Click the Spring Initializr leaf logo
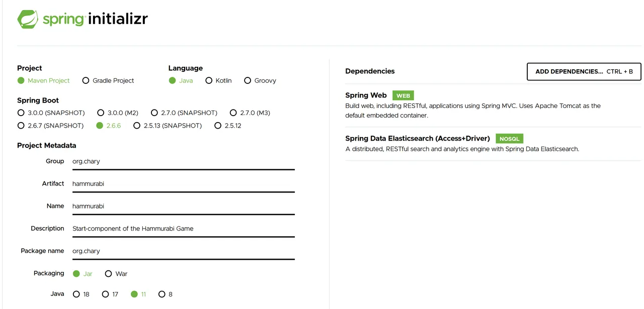 (x=28, y=19)
